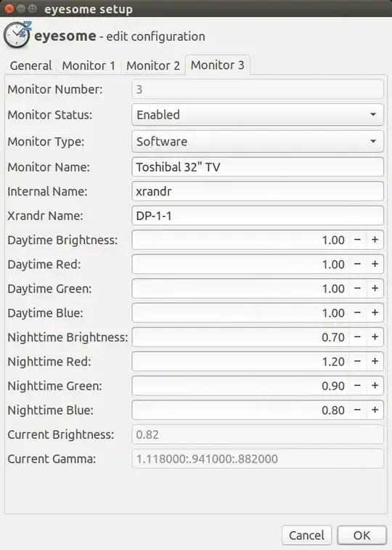Click the Monitor Name input field
The width and height of the screenshot is (392, 550).
click(x=258, y=167)
